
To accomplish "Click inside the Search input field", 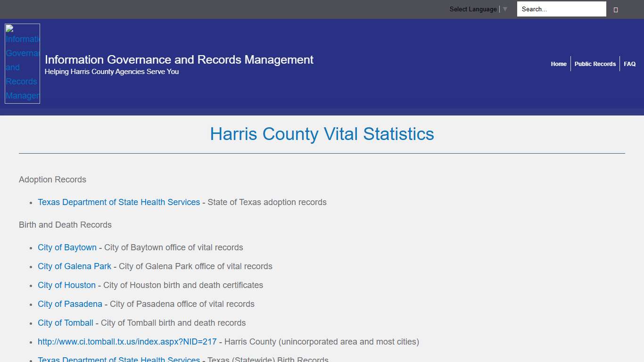I will point(561,9).
